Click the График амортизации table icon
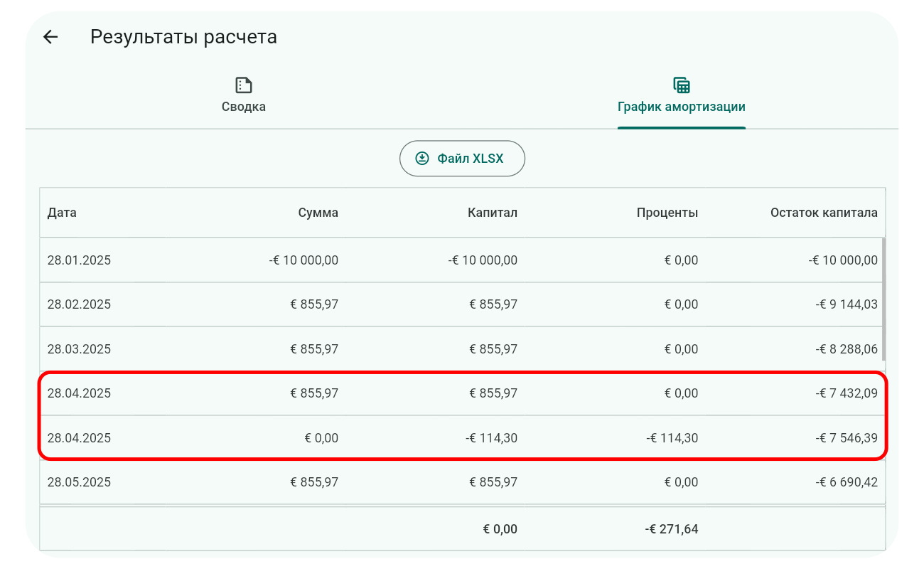The image size is (924, 569). pyautogui.click(x=682, y=85)
